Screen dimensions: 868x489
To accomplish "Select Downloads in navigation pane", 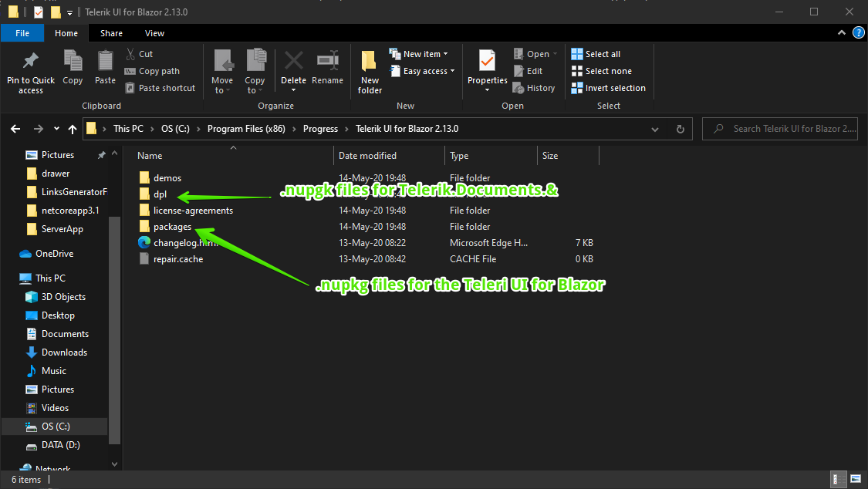I will pyautogui.click(x=64, y=352).
